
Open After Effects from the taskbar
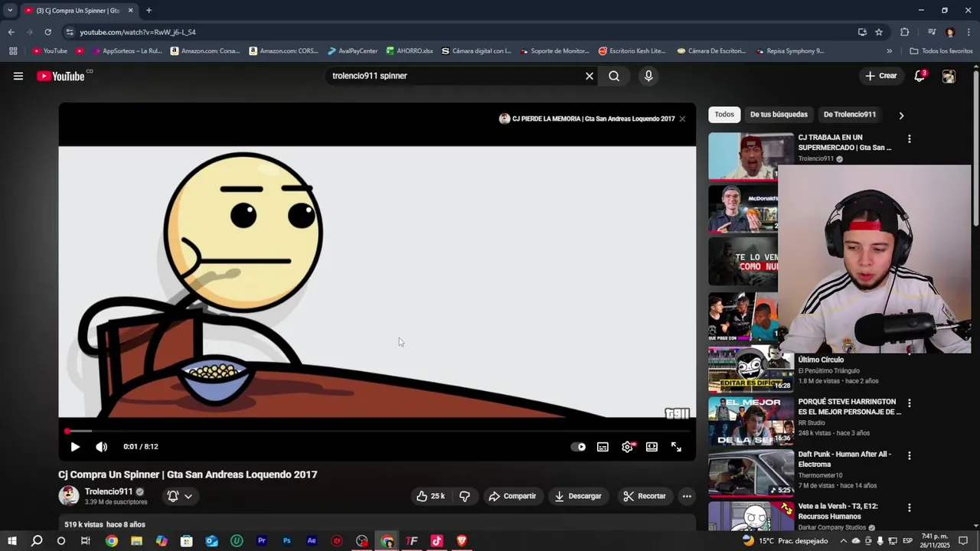click(312, 541)
